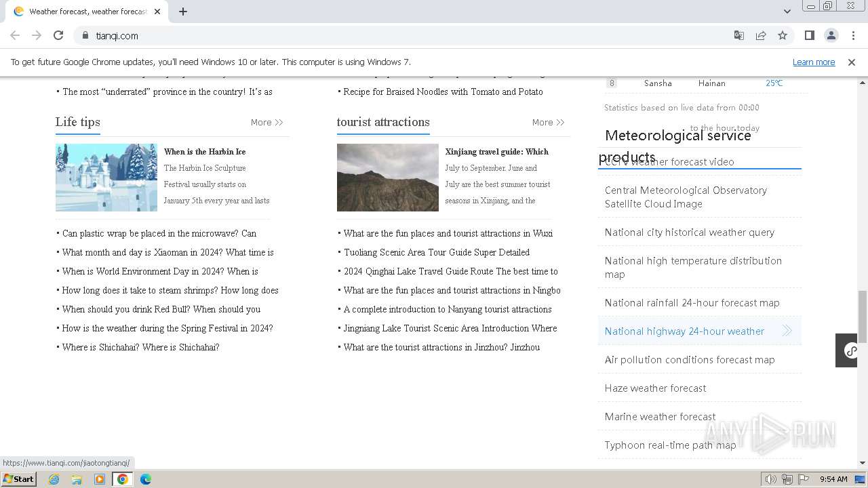Open the Jinzhou tourist attractions article
This screenshot has height=488, width=868.
pos(441,347)
